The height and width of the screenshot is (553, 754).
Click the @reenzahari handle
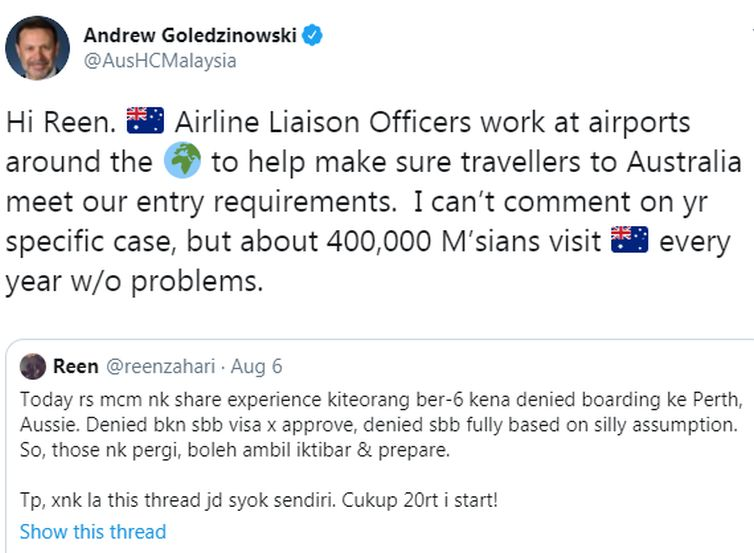(159, 366)
